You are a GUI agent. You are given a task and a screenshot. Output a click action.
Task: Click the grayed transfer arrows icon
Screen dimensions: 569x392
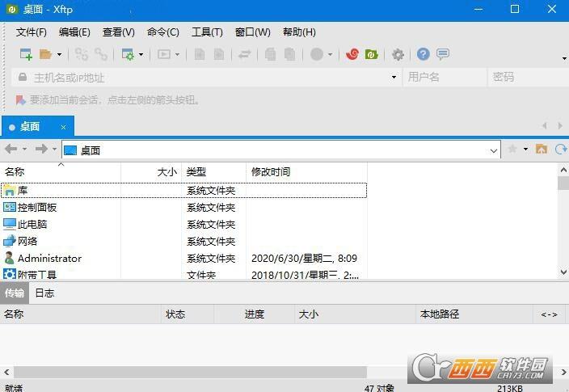pos(245,54)
